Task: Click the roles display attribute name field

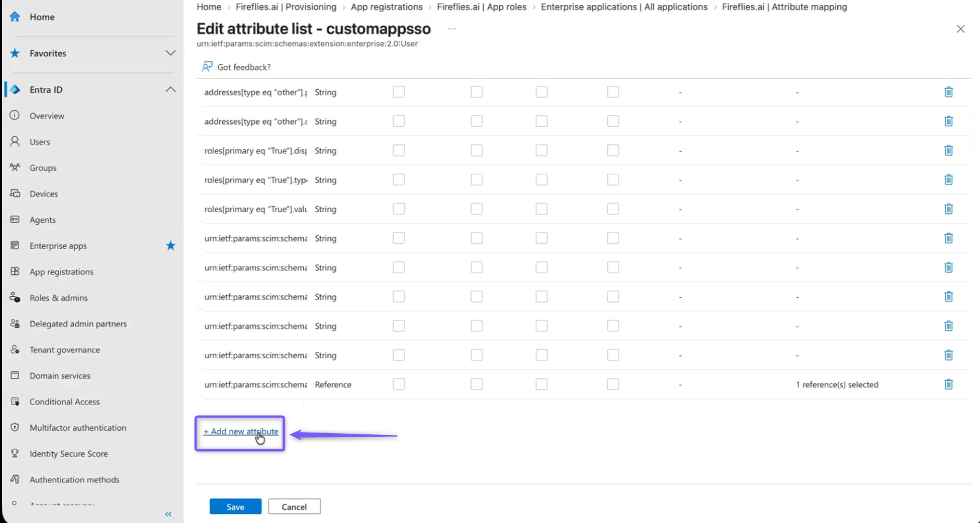Action: [255, 150]
